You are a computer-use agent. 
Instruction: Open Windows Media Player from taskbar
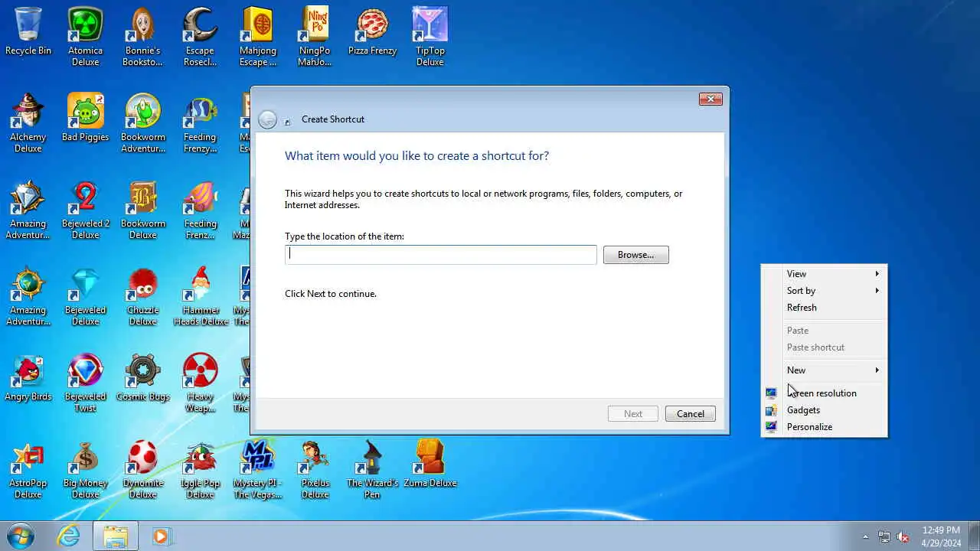(161, 536)
